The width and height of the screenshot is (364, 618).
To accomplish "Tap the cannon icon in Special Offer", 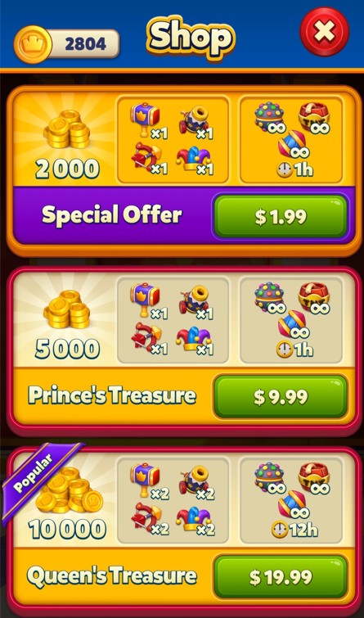I will point(194,120).
